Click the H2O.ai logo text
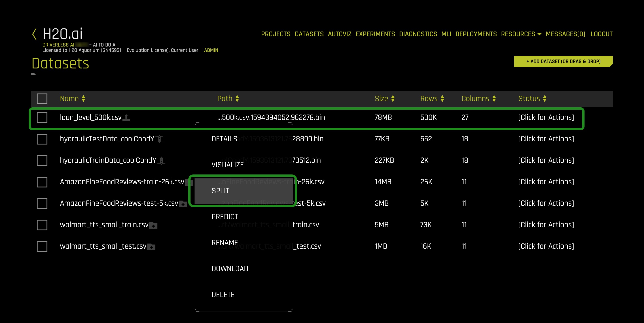 (x=63, y=34)
